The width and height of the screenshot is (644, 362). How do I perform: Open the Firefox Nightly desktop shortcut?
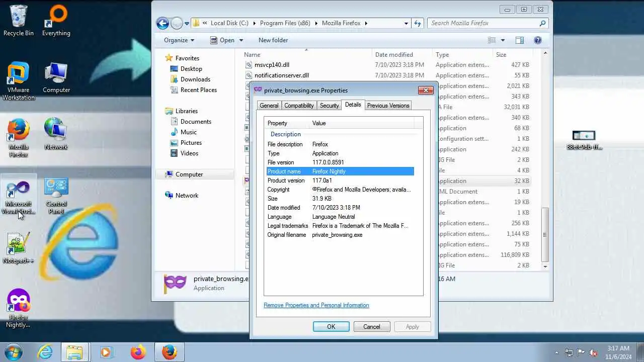point(19,308)
